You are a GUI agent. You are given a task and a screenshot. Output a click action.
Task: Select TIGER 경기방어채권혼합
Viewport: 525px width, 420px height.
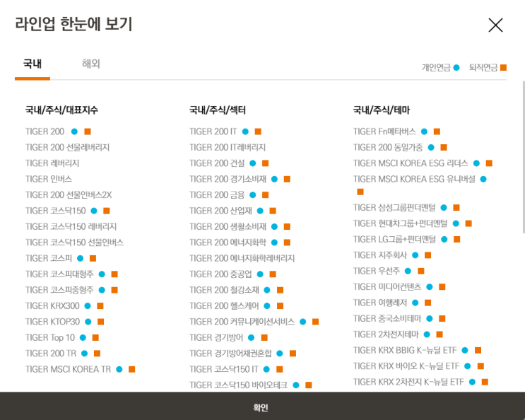230,354
